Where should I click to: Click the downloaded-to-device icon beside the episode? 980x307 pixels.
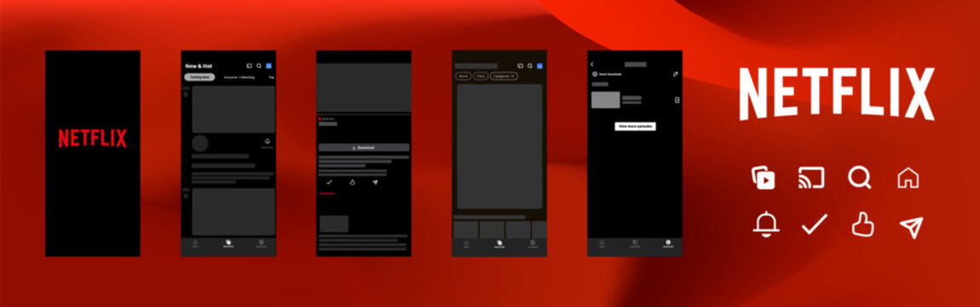click(x=677, y=100)
